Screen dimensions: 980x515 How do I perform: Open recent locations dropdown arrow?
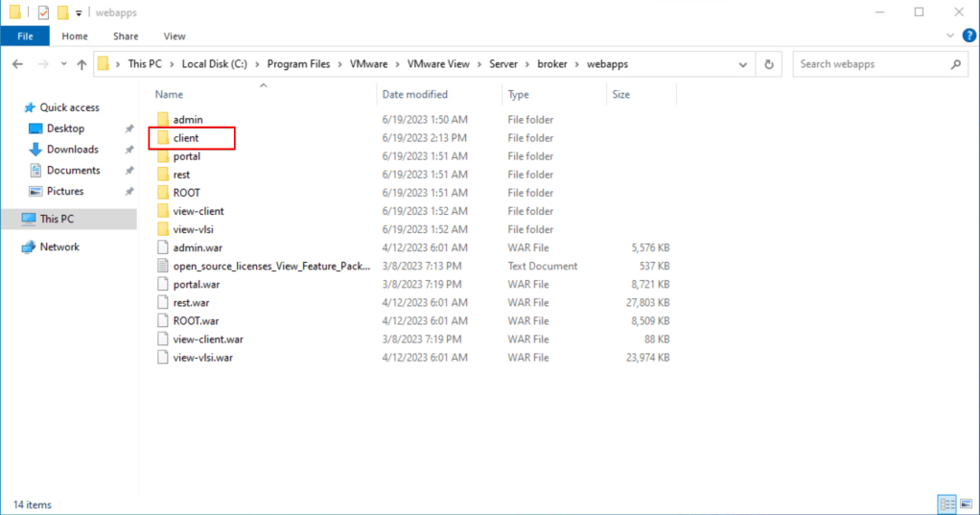click(61, 64)
